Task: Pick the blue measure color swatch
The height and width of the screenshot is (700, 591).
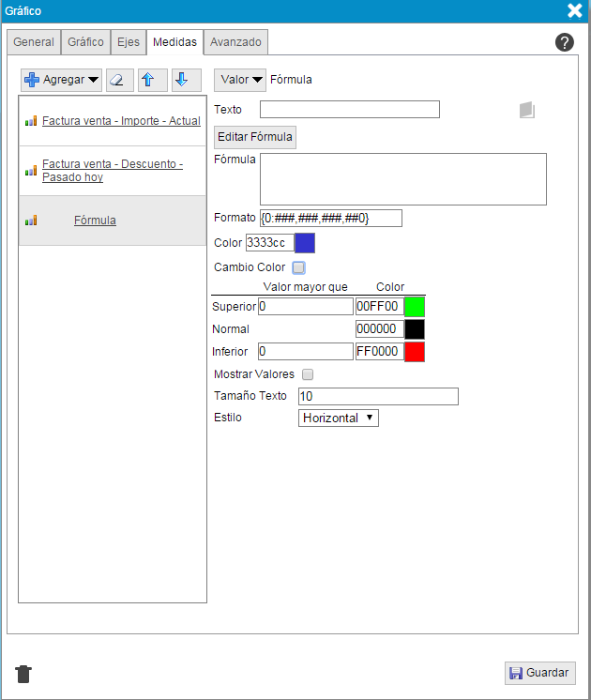Action: pyautogui.click(x=305, y=243)
